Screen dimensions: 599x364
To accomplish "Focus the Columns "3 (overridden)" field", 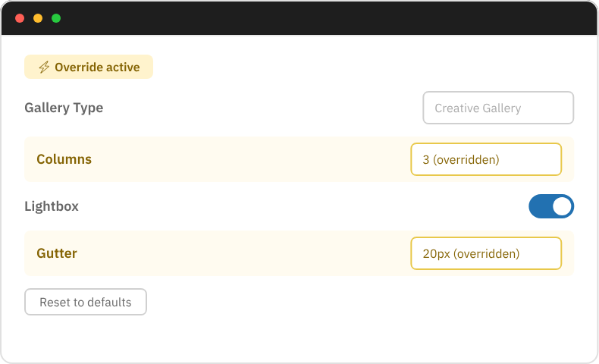I will click(485, 159).
